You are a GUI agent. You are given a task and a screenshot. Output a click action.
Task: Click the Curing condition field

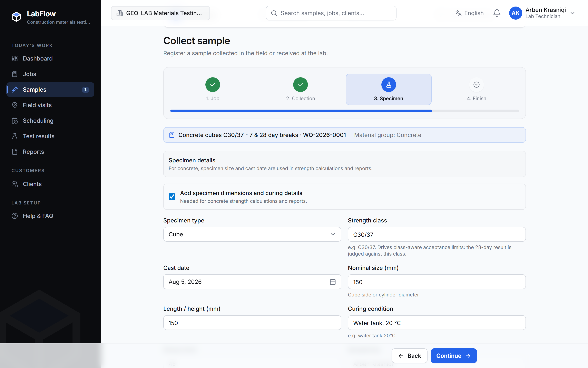click(x=437, y=322)
